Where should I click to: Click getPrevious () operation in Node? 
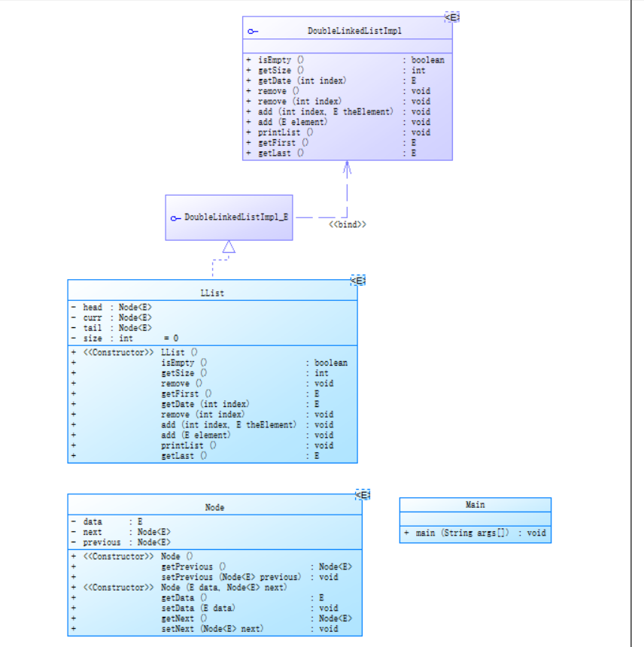click(193, 567)
